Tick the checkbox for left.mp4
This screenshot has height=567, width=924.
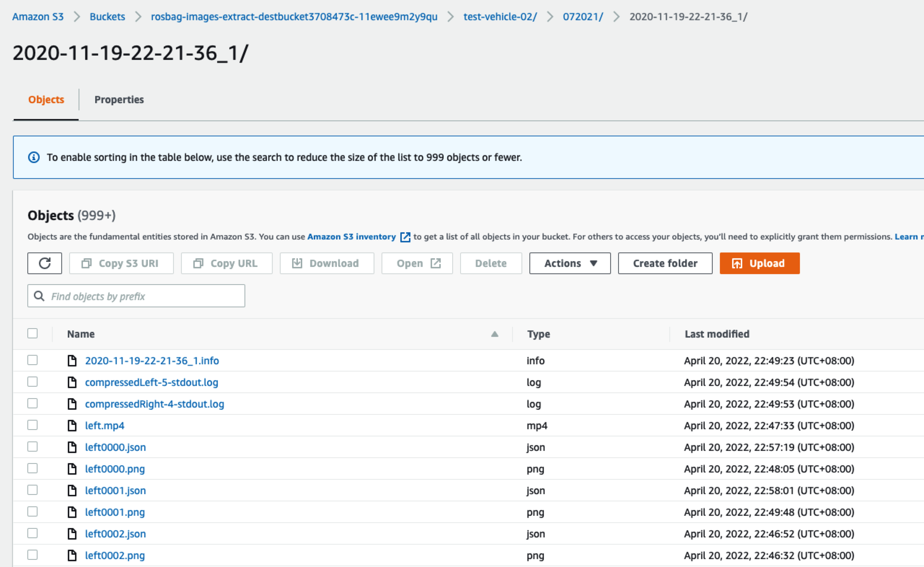point(32,425)
